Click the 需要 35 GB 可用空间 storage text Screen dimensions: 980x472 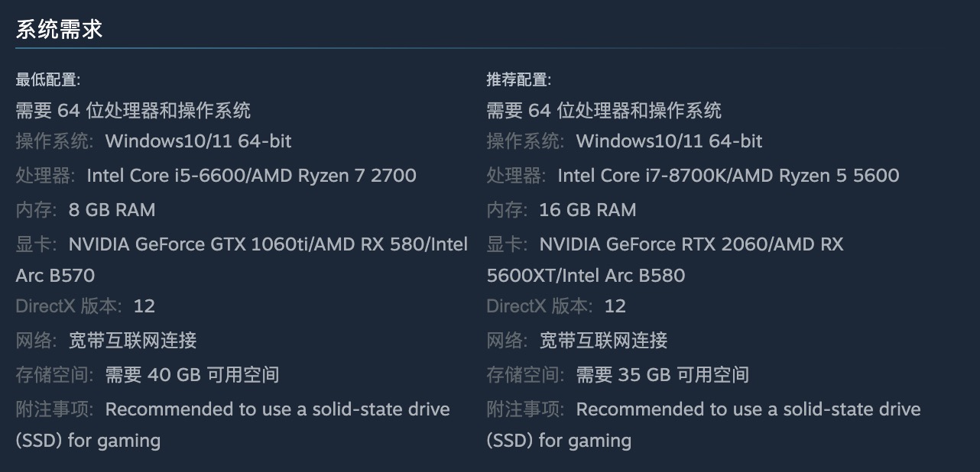pyautogui.click(x=662, y=375)
